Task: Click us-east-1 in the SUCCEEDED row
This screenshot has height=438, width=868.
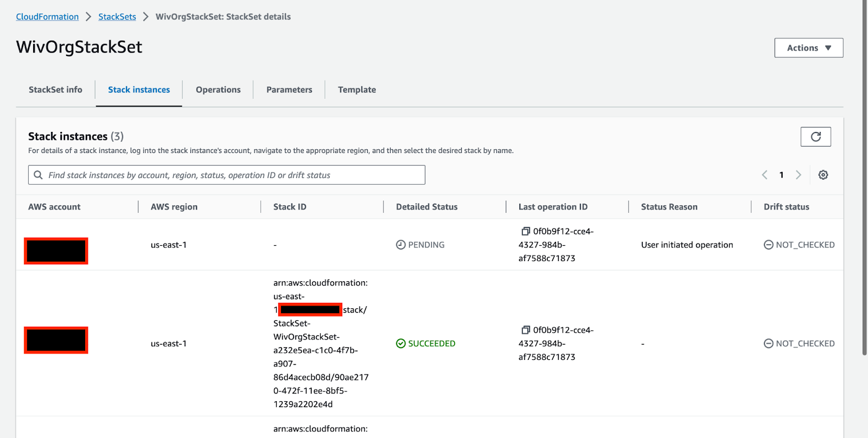Action: point(169,344)
